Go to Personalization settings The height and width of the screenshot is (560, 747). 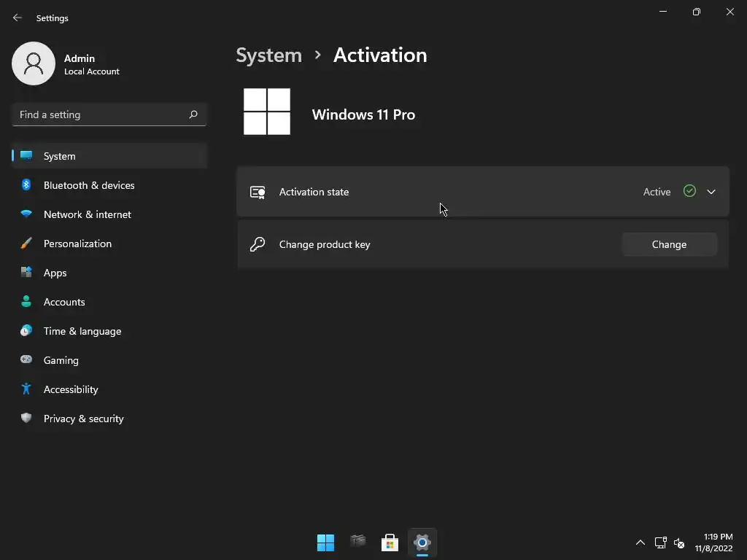click(109, 244)
